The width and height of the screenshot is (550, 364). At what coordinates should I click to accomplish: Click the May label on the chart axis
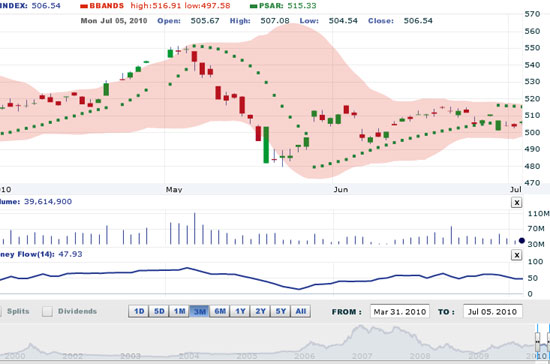[174, 189]
